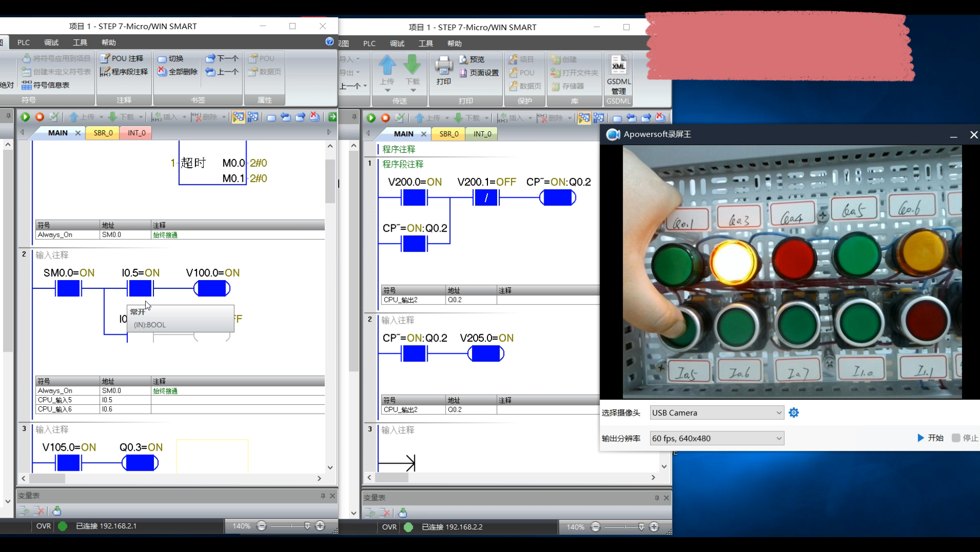Close MAIN tab in right window
Screen dimensions: 980x552
click(x=424, y=134)
